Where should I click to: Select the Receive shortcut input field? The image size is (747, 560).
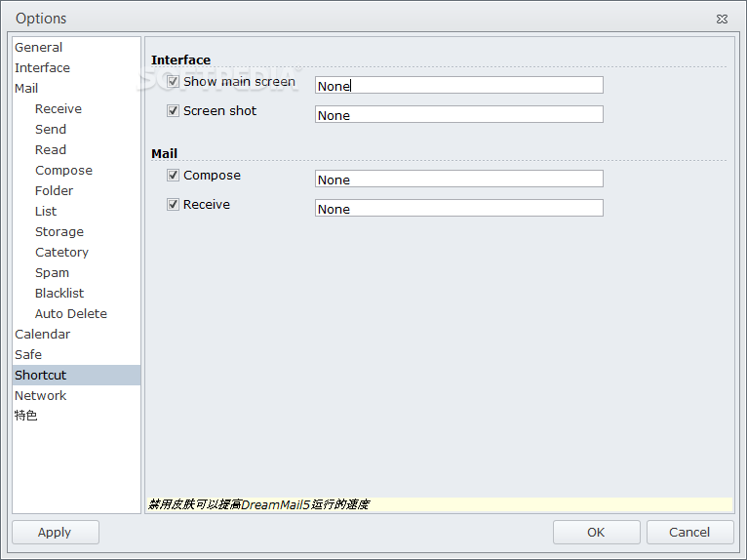tap(458, 209)
